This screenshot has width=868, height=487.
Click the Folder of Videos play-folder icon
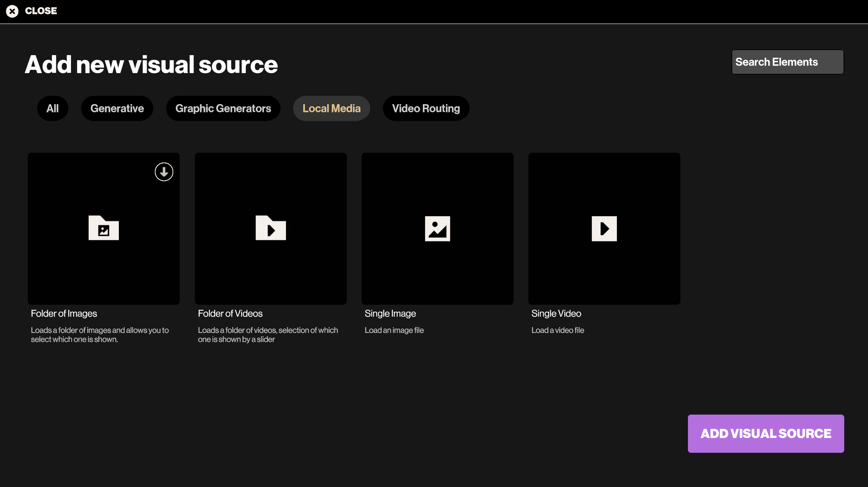(x=270, y=228)
